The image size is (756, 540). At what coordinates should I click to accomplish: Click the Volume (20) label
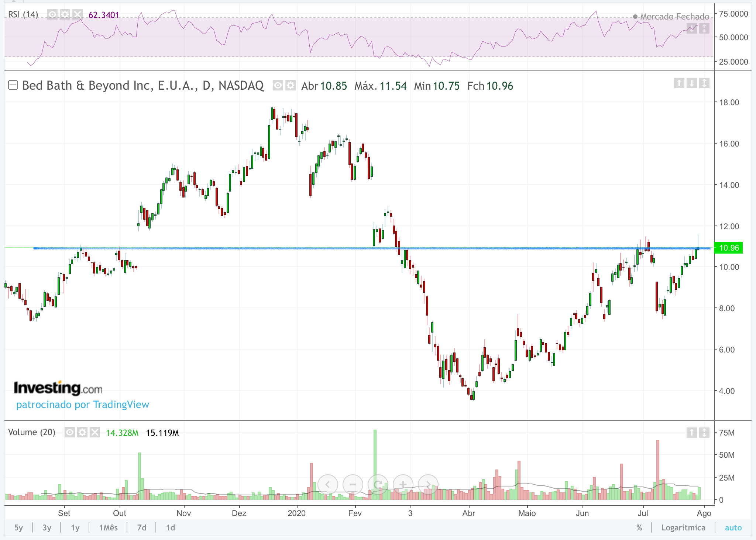click(32, 432)
